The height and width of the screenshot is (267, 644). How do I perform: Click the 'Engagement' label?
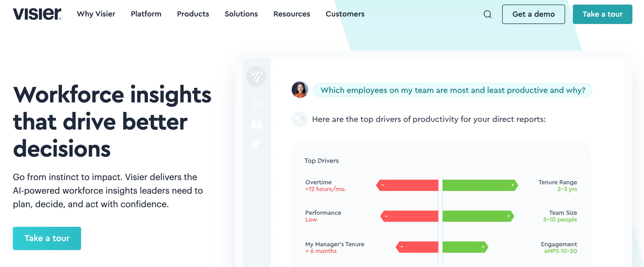coord(559,244)
